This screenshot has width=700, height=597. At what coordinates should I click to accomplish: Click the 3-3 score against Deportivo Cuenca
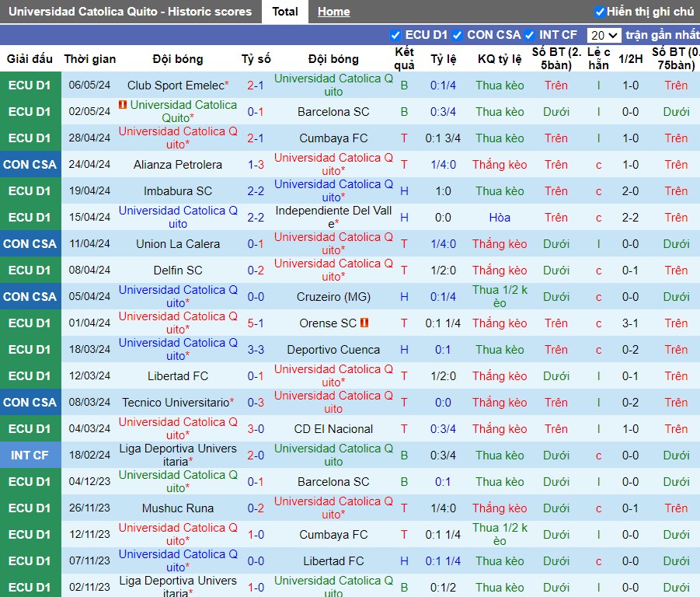(x=256, y=349)
